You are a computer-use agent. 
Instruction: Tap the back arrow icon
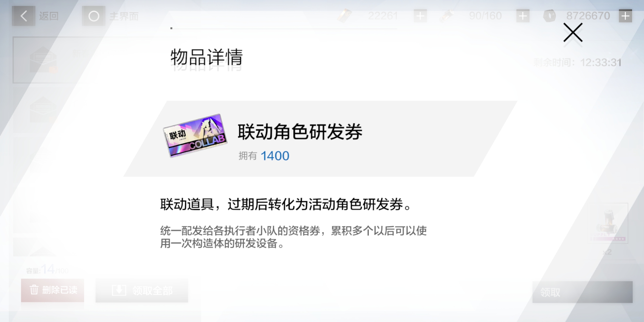coord(24,16)
